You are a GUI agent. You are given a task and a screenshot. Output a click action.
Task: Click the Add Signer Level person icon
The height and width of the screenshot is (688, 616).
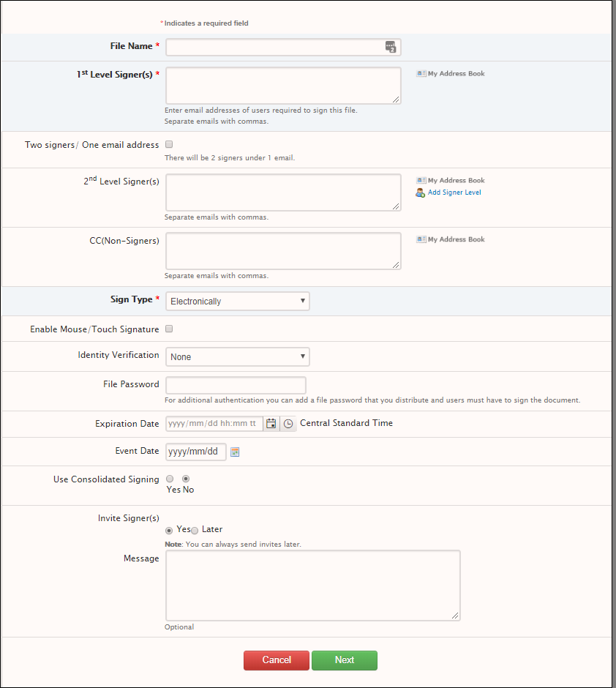click(419, 192)
